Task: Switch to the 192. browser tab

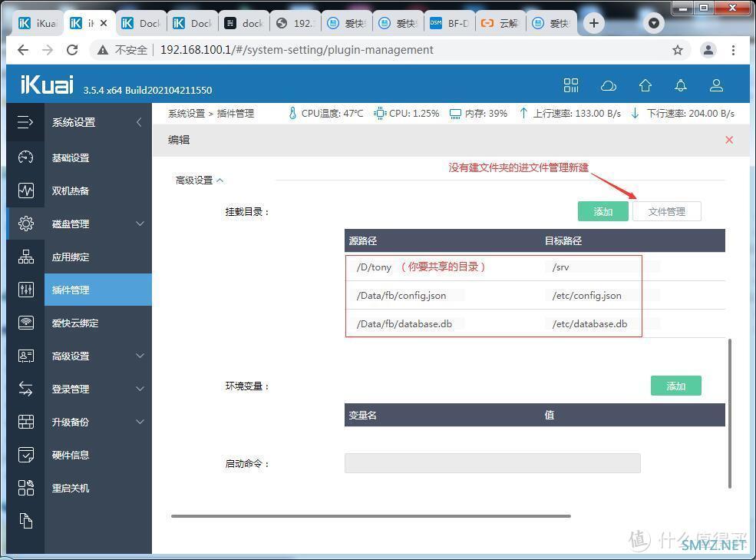Action: pos(295,23)
